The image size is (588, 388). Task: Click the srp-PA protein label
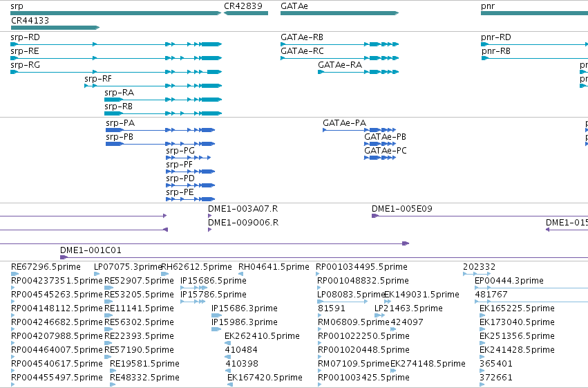click(120, 123)
